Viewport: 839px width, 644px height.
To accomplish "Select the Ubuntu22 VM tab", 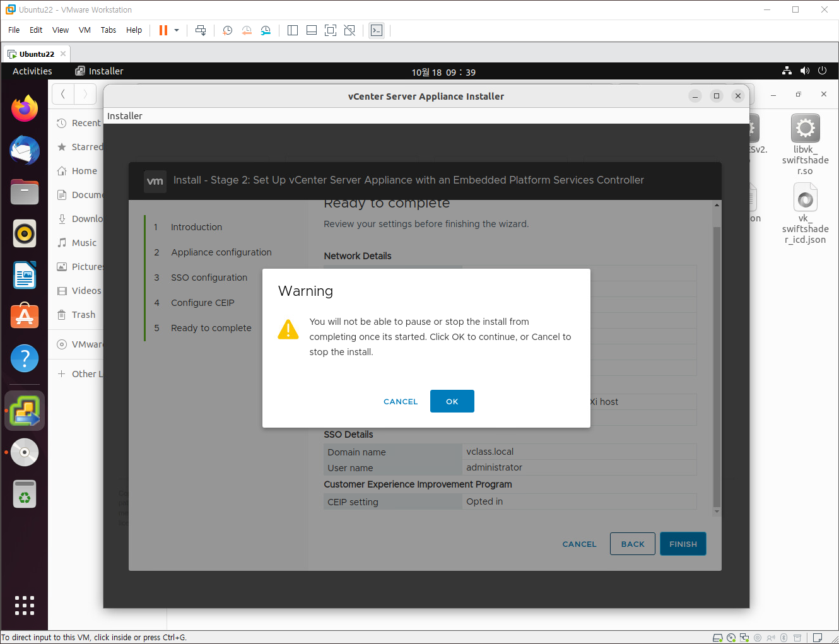I will point(37,54).
